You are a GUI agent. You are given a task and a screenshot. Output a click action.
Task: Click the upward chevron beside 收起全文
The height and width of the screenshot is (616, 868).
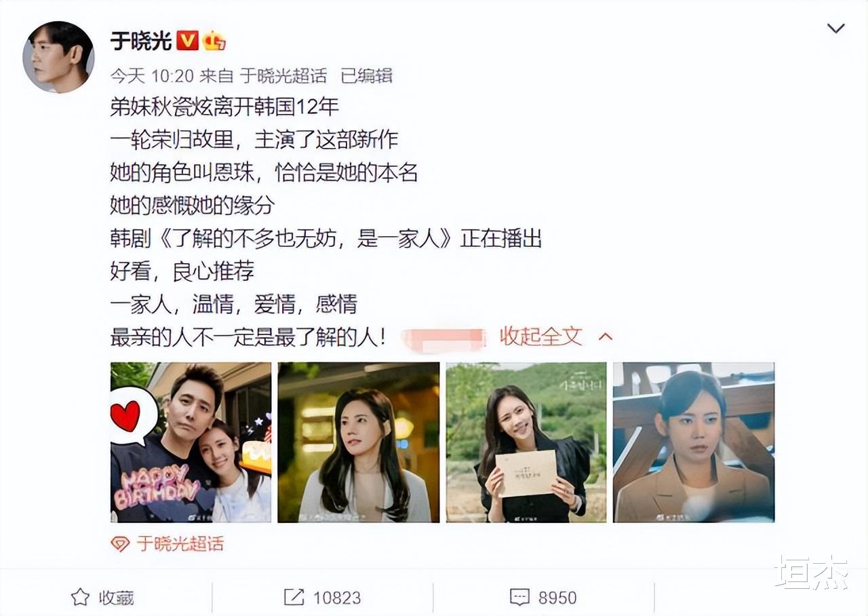click(x=606, y=336)
